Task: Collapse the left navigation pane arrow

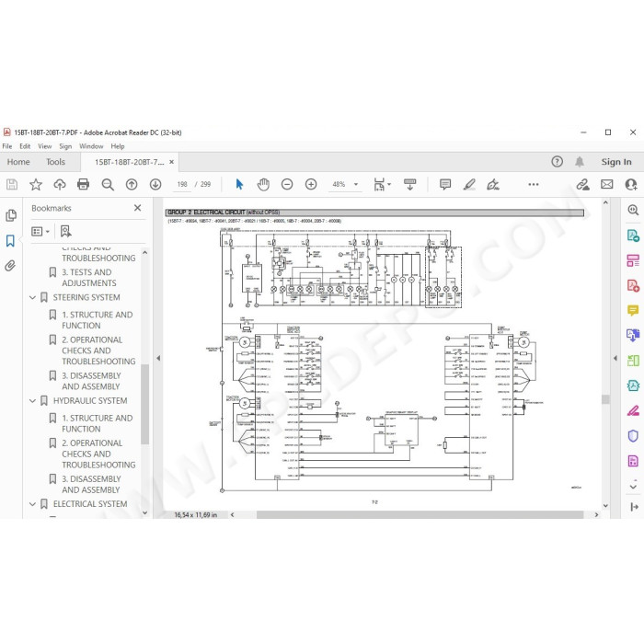Action: point(158,358)
